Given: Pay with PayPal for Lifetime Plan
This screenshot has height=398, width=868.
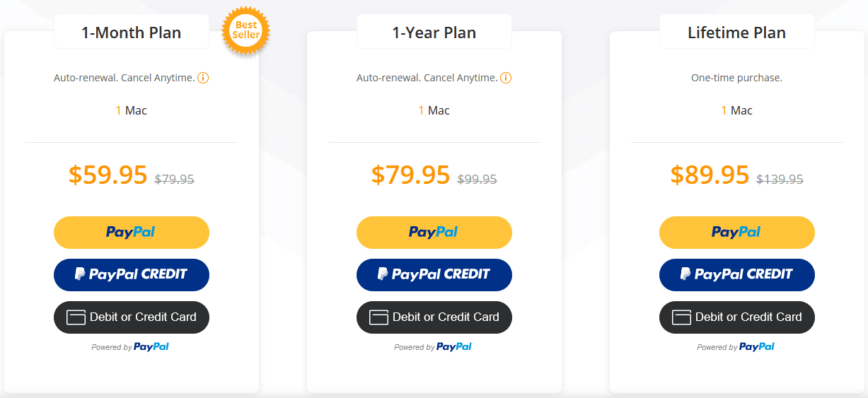Looking at the screenshot, I should 736,233.
